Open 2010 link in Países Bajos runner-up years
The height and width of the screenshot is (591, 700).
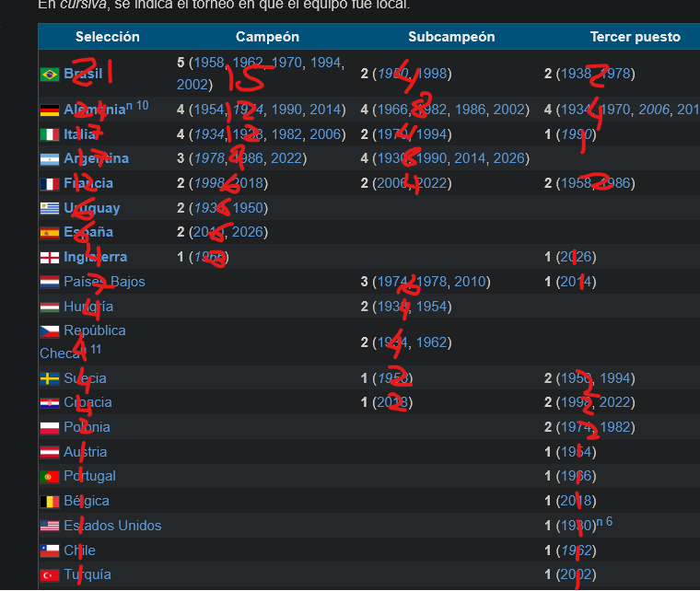[470, 282]
